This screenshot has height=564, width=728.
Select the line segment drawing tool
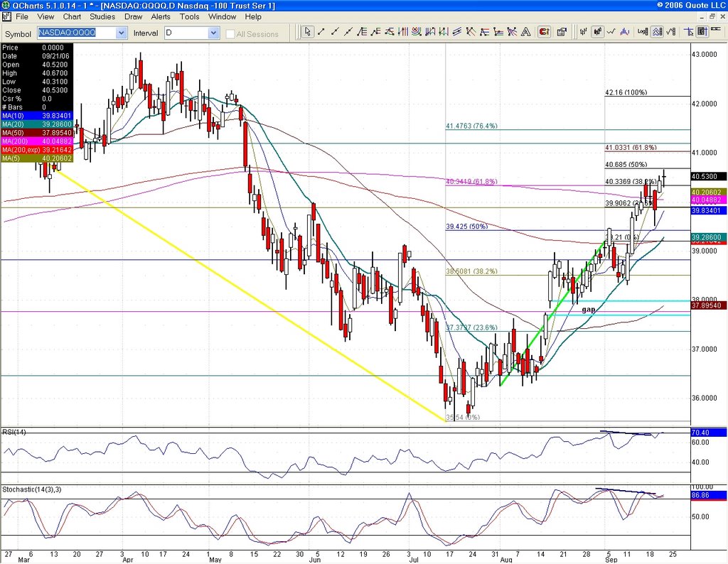tap(321, 32)
